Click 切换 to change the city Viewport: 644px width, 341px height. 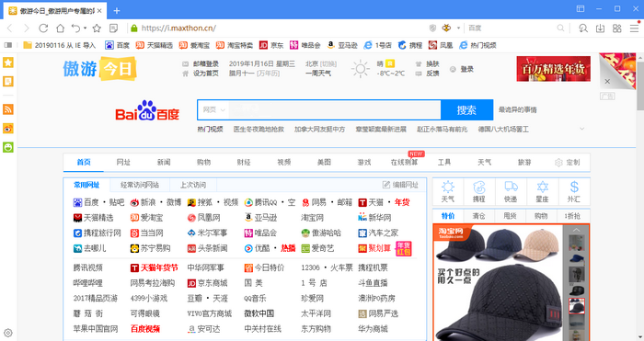coord(328,64)
